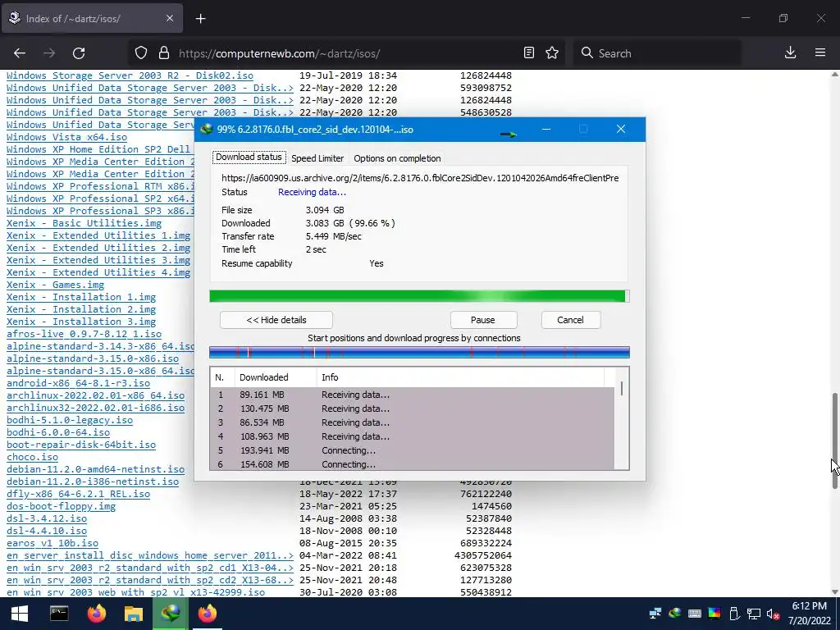Open the Firefox downloads panel icon

pos(790,52)
